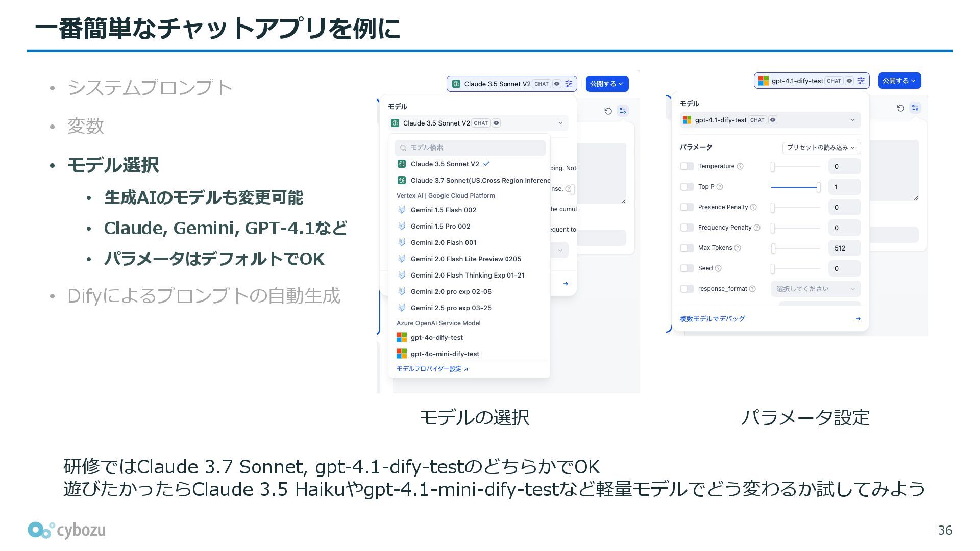The width and height of the screenshot is (980, 551).
Task: Click the help icon next to Seed
Action: [718, 268]
